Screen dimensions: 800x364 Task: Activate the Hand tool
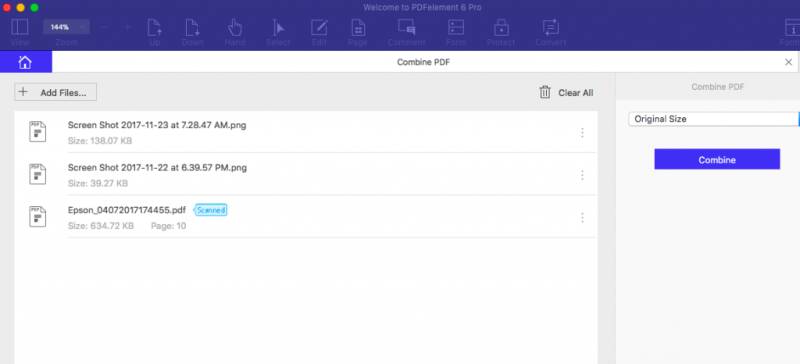[x=235, y=27]
